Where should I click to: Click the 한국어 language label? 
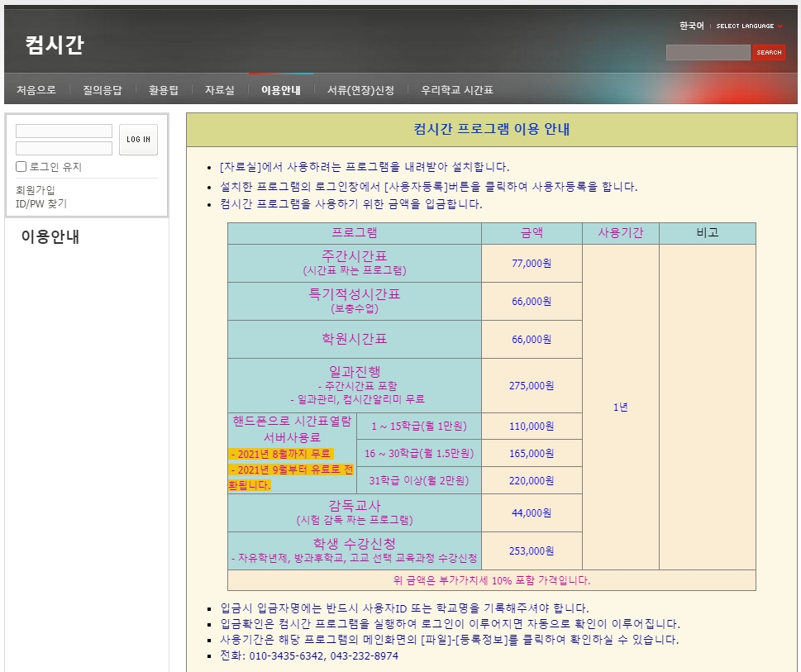pyautogui.click(x=691, y=26)
